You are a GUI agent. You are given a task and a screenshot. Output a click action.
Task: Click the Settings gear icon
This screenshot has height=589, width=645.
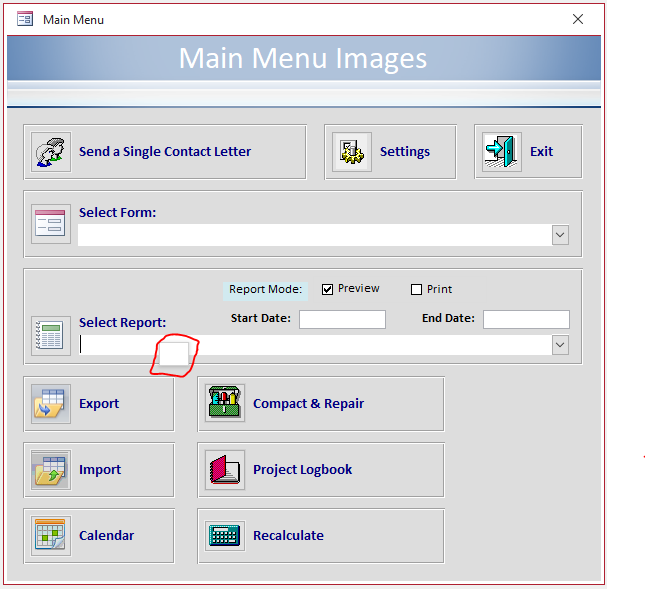352,152
